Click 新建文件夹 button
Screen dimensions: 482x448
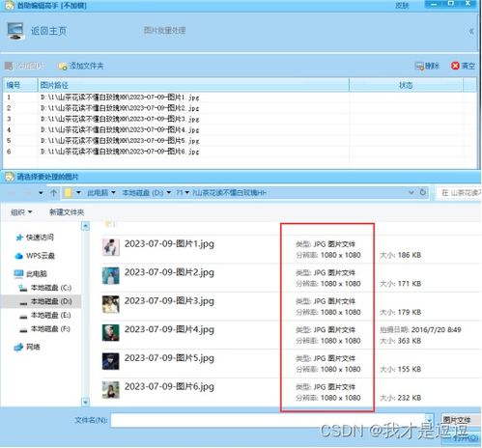pos(67,212)
